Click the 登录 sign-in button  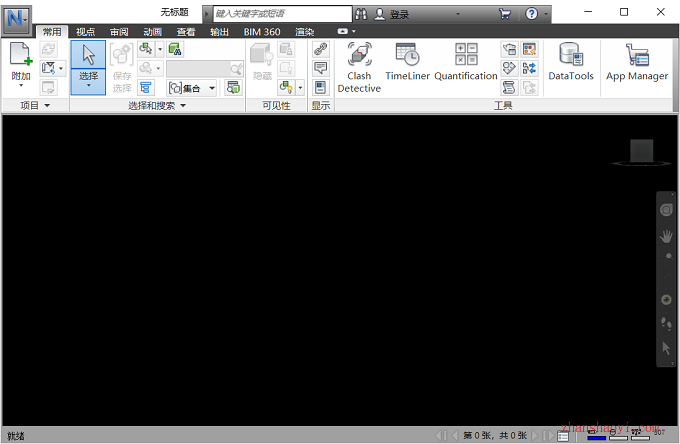pyautogui.click(x=392, y=14)
